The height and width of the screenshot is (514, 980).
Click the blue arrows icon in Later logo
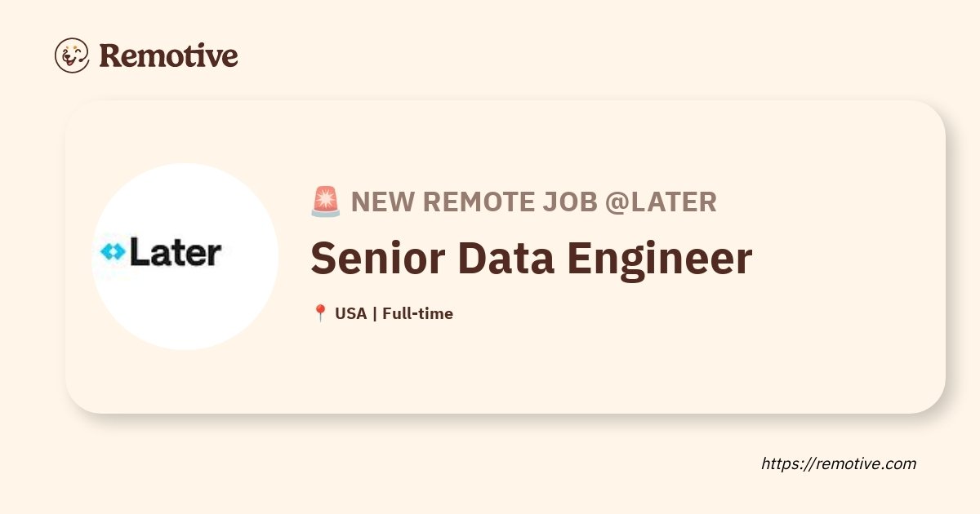[112, 253]
